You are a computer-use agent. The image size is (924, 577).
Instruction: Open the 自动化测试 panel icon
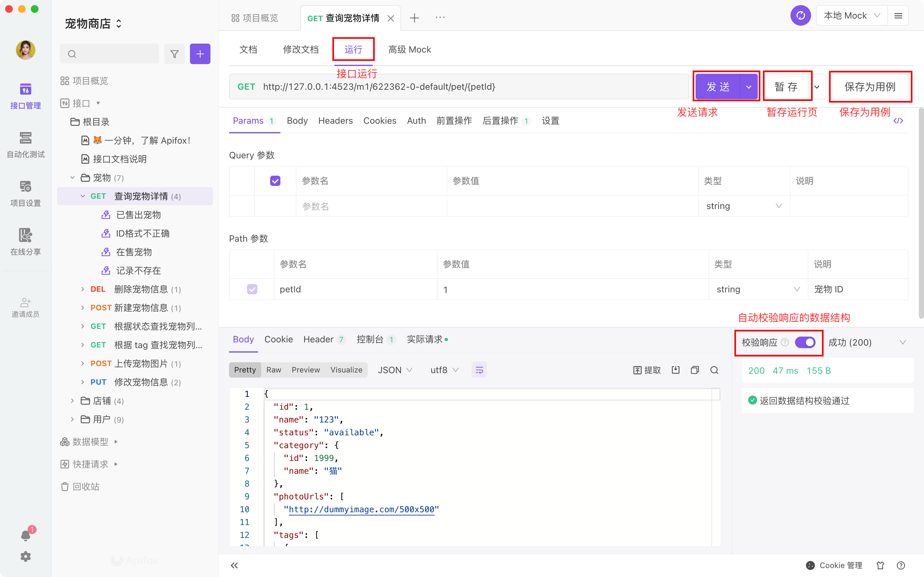click(25, 138)
